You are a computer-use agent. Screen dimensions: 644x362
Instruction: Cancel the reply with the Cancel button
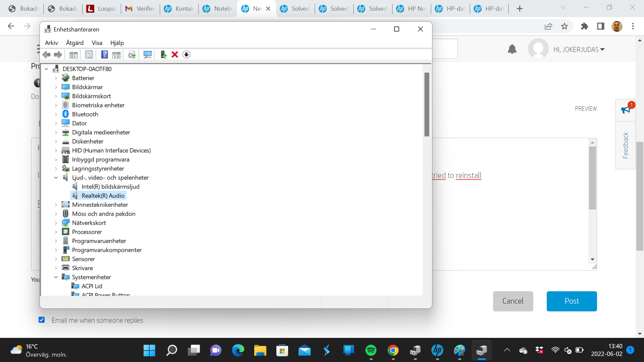tap(513, 301)
